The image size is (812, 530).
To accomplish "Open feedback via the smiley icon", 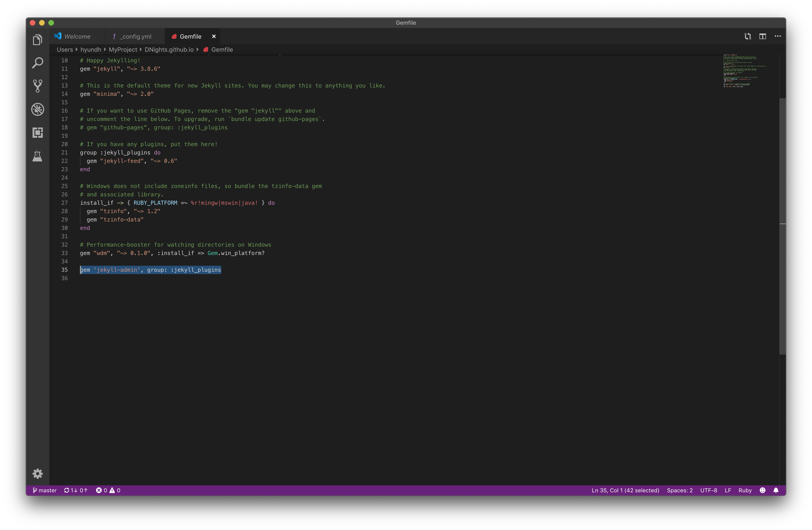I will point(762,490).
